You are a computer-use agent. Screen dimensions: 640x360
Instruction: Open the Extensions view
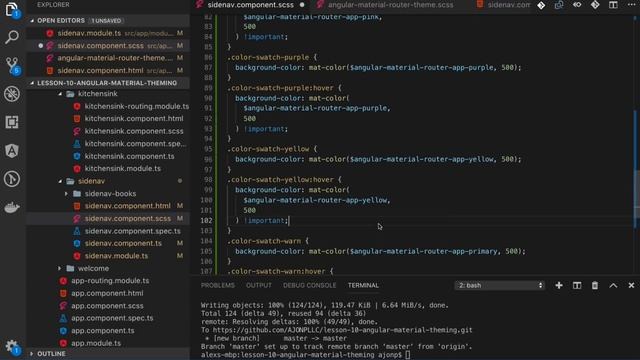(x=12, y=122)
